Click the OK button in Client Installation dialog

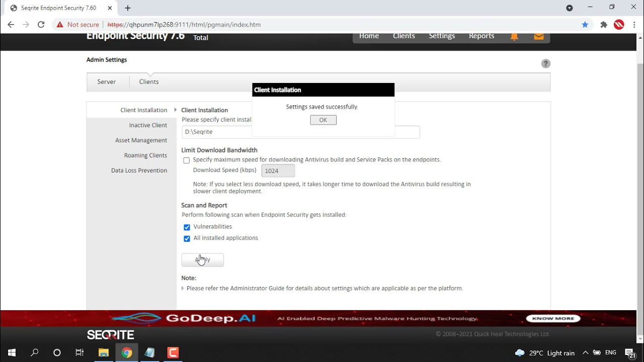click(323, 120)
